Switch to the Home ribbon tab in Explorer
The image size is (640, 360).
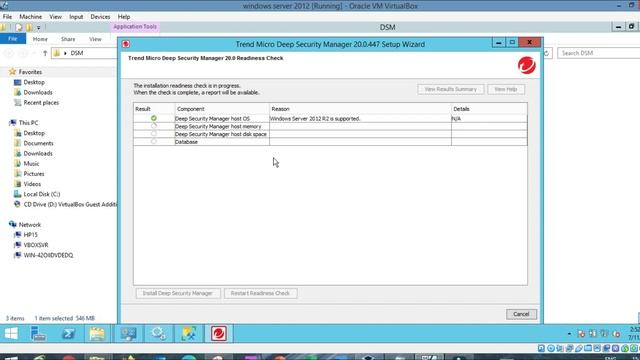pyautogui.click(x=40, y=39)
